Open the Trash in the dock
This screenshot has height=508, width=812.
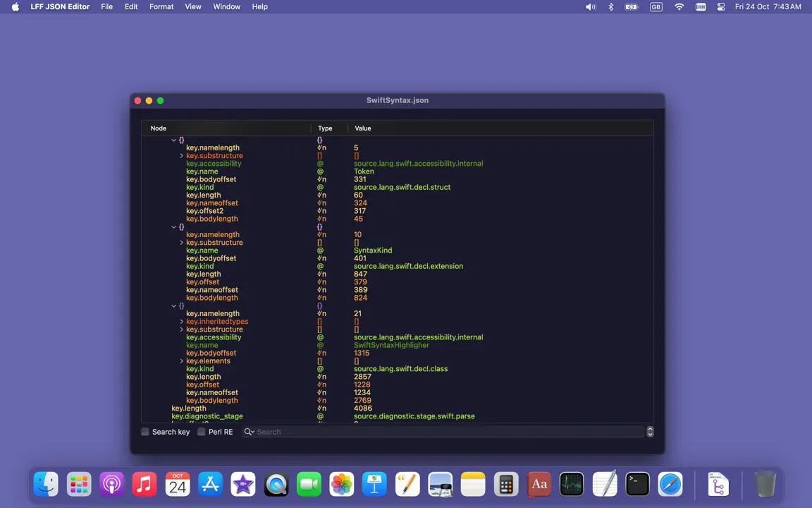point(765,484)
